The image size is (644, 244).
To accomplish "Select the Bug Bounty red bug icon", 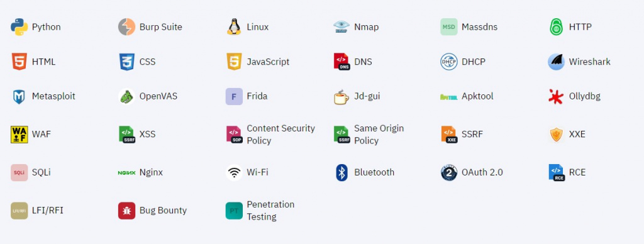I will pyautogui.click(x=126, y=211).
